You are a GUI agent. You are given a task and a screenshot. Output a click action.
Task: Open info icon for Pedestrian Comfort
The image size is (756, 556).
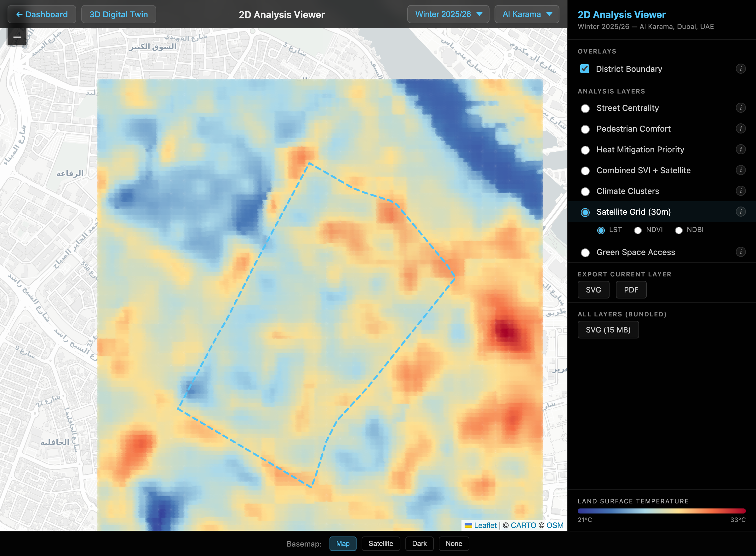[x=741, y=128]
